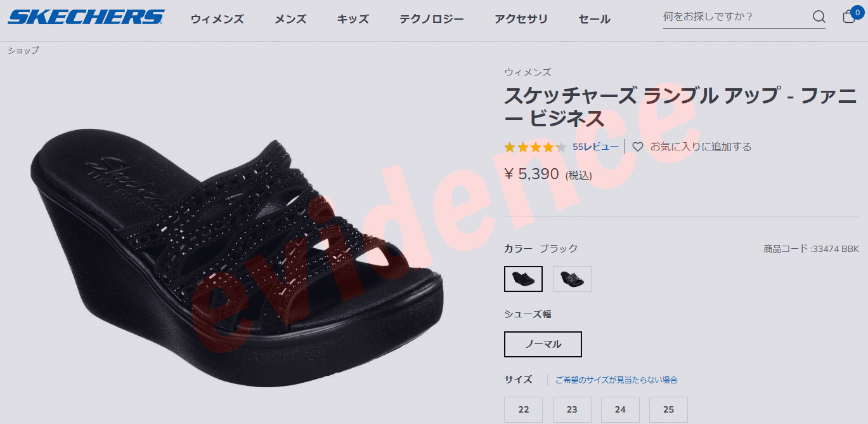Click the search magnifier icon
868x424 pixels.
819,17
